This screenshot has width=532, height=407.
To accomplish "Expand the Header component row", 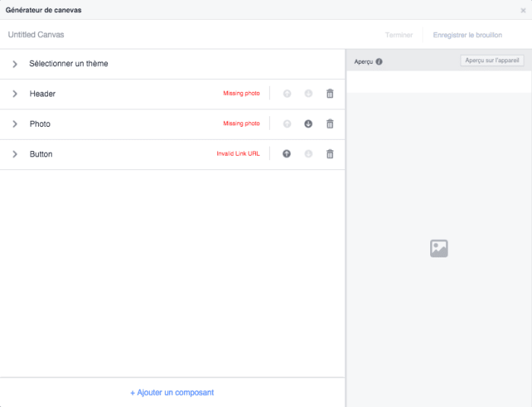I will click(x=14, y=94).
